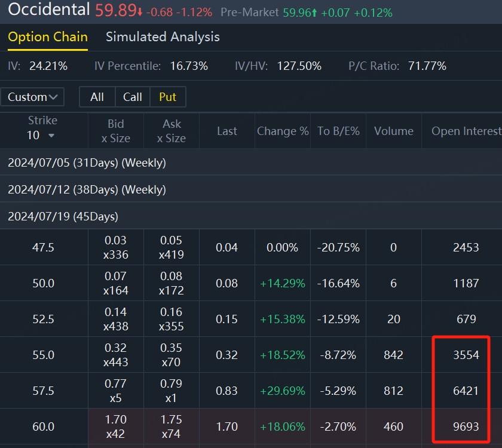Filter the chain by Call options
The width and height of the screenshot is (502, 448).
[x=133, y=97]
